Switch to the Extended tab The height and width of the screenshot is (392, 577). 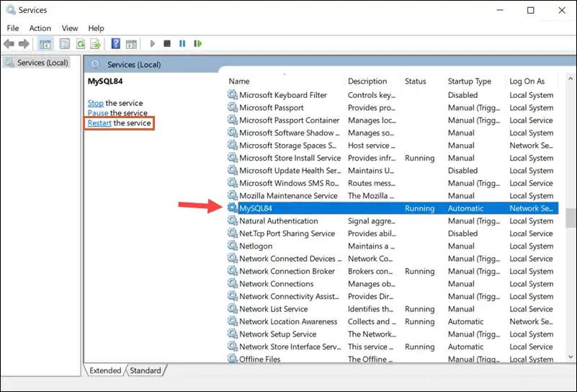(105, 370)
